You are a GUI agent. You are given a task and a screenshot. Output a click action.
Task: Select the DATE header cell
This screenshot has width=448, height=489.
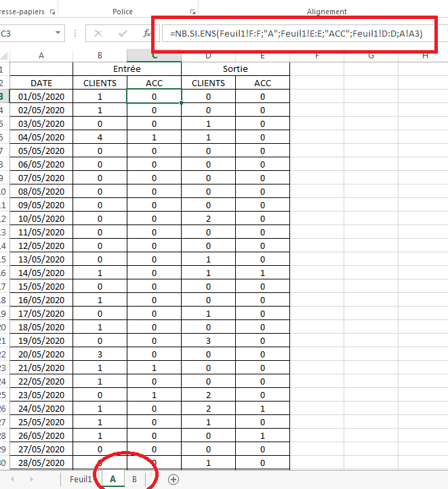tap(41, 83)
